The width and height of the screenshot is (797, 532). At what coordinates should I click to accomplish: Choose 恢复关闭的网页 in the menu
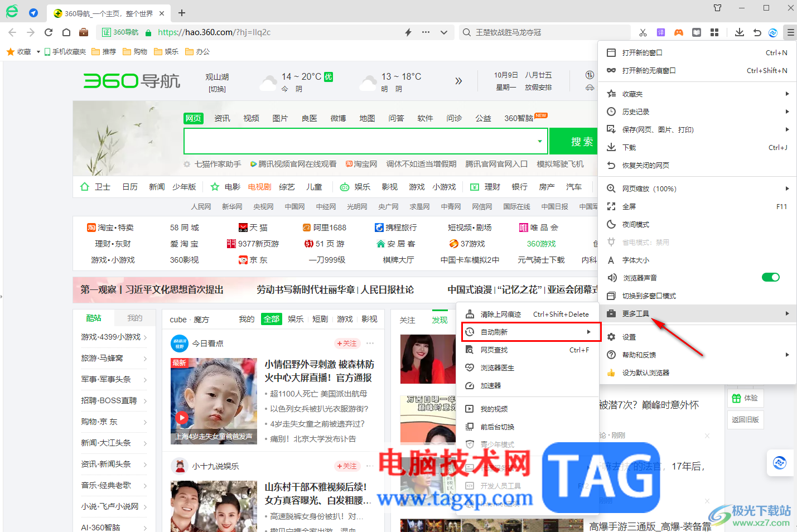click(697, 165)
